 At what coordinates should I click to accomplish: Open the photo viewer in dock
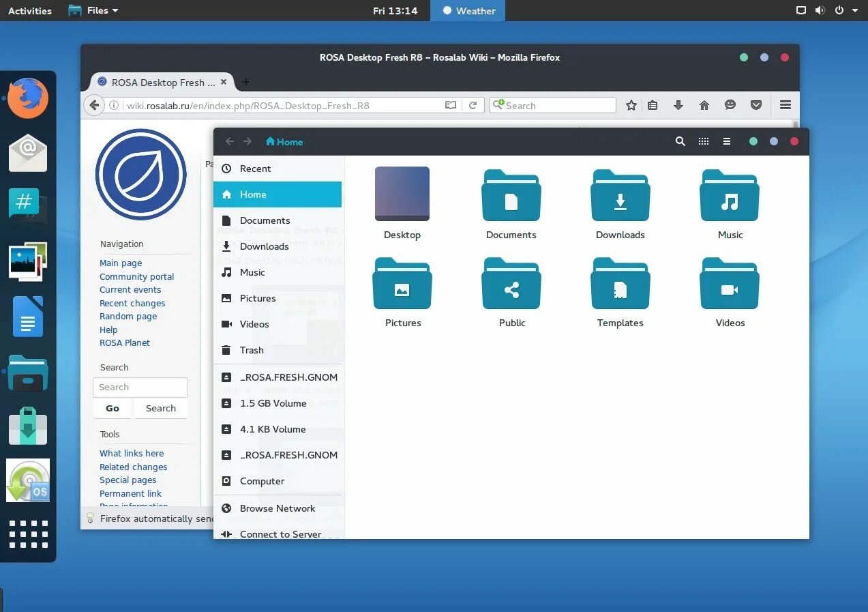click(x=28, y=261)
